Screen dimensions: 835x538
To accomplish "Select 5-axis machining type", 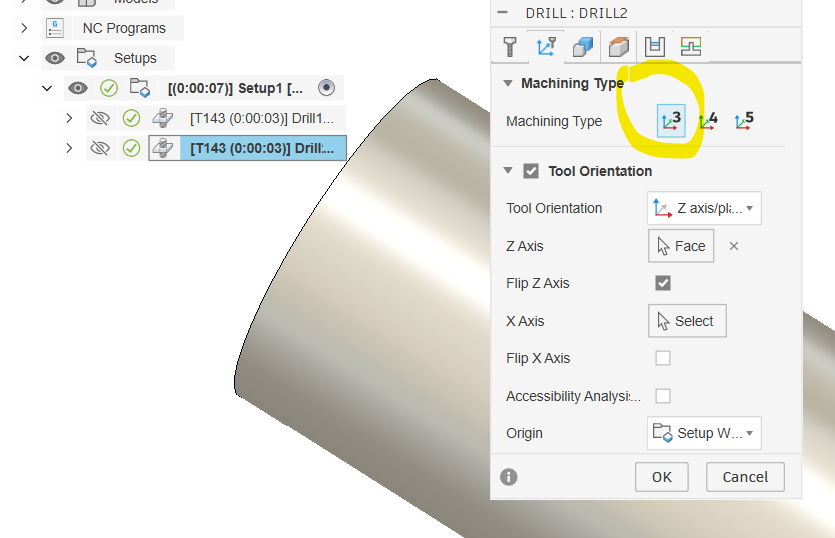I will (x=743, y=121).
